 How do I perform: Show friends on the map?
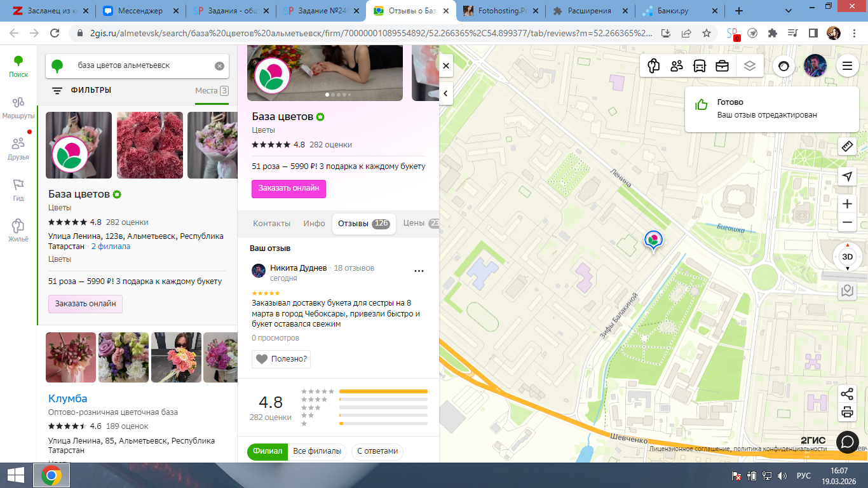click(677, 65)
